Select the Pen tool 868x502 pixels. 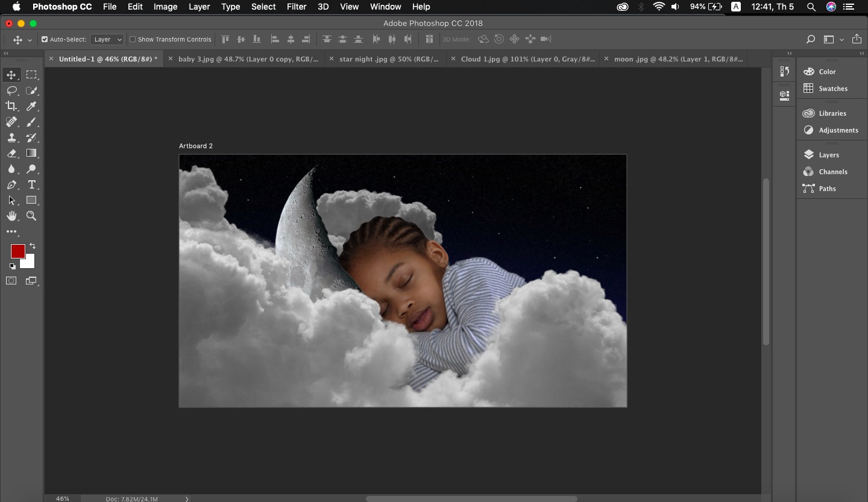pyautogui.click(x=11, y=184)
